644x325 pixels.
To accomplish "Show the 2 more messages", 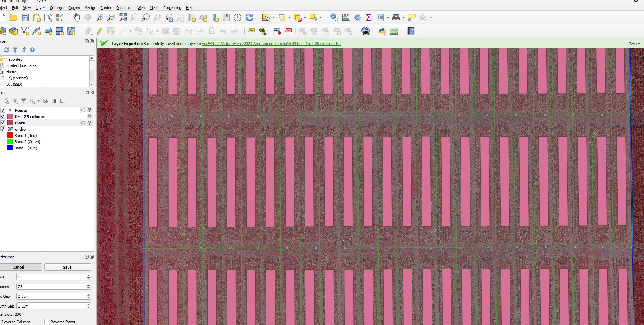I will click(x=634, y=44).
